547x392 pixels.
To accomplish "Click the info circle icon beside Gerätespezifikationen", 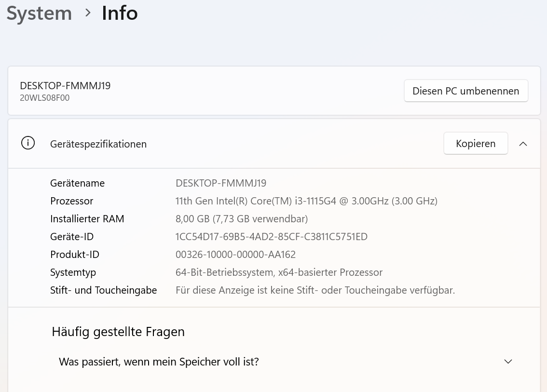I will pyautogui.click(x=28, y=144).
